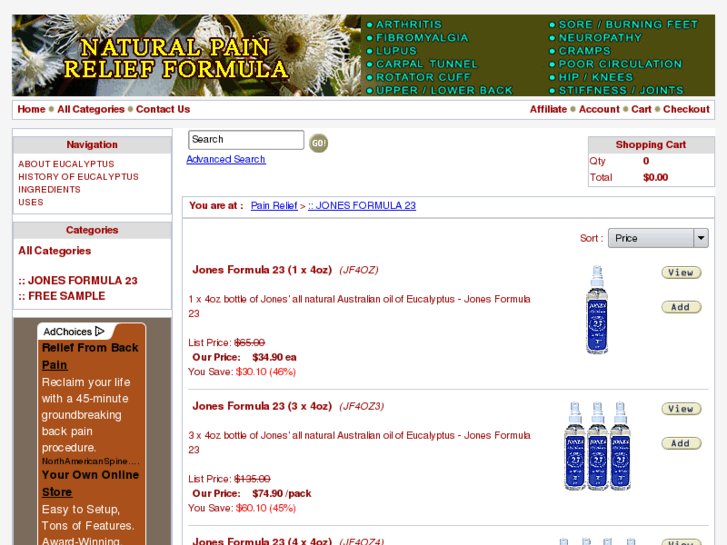Open Relief From Back Pain ad
727x545 pixels.
tap(90, 356)
